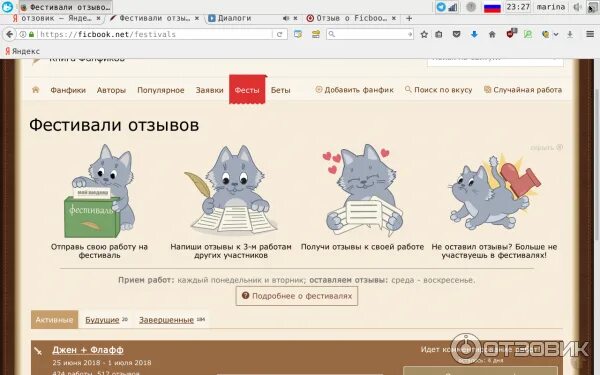Close the отзовик Яндекс tab
The height and width of the screenshot is (375, 600).
coord(98,18)
